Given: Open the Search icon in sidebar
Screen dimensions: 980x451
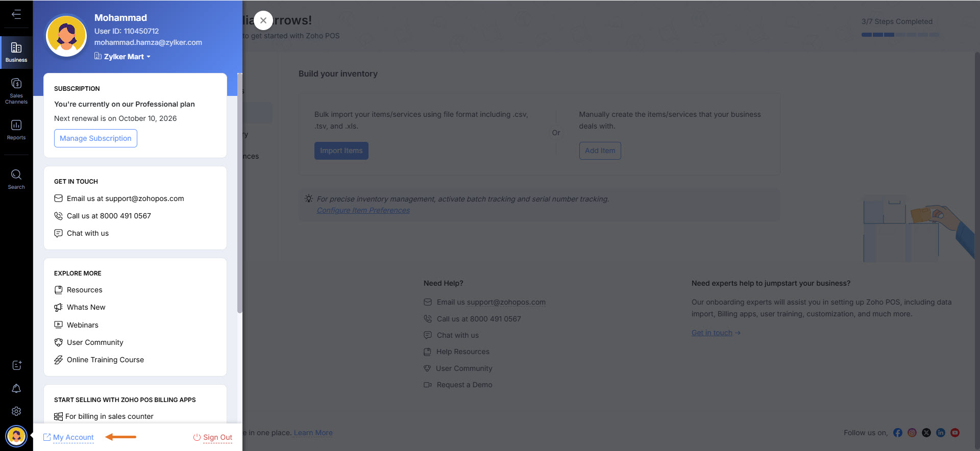Looking at the screenshot, I should [16, 179].
